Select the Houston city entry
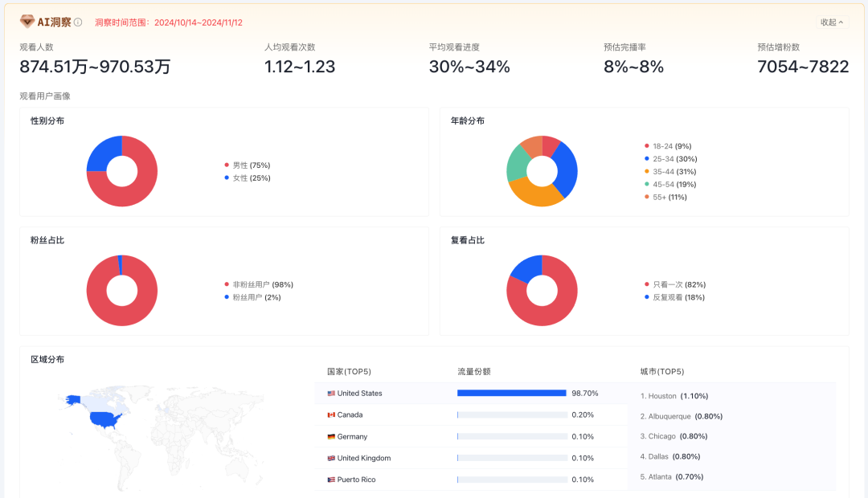Screen dimensions: 868x498 click(674, 397)
